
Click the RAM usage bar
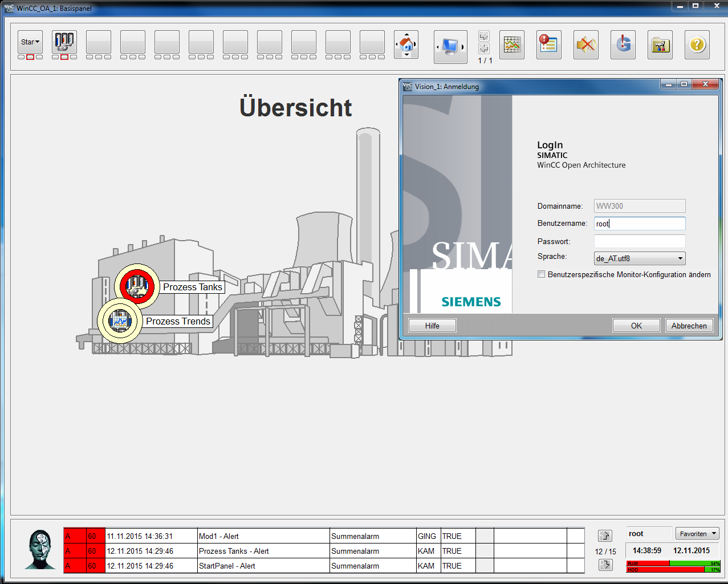673,563
